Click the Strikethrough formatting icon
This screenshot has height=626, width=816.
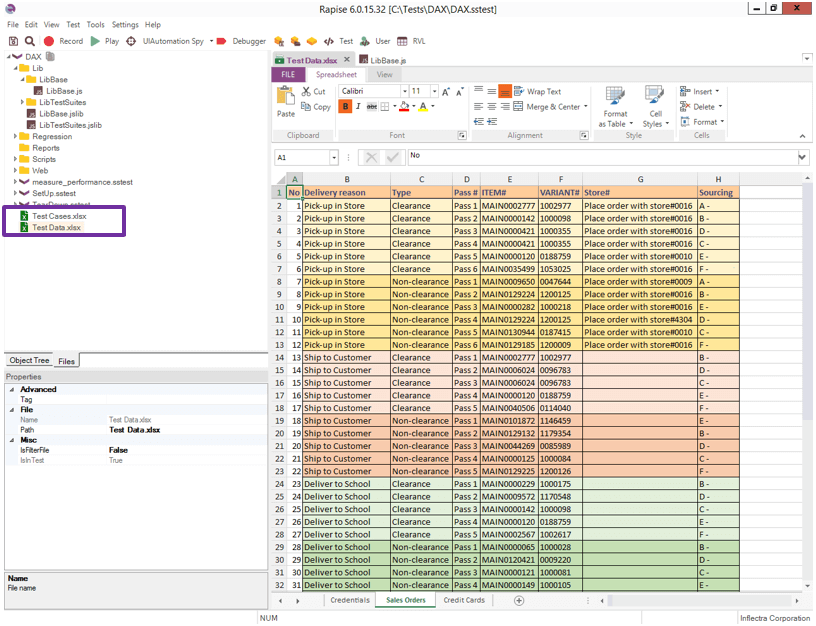pyautogui.click(x=372, y=107)
